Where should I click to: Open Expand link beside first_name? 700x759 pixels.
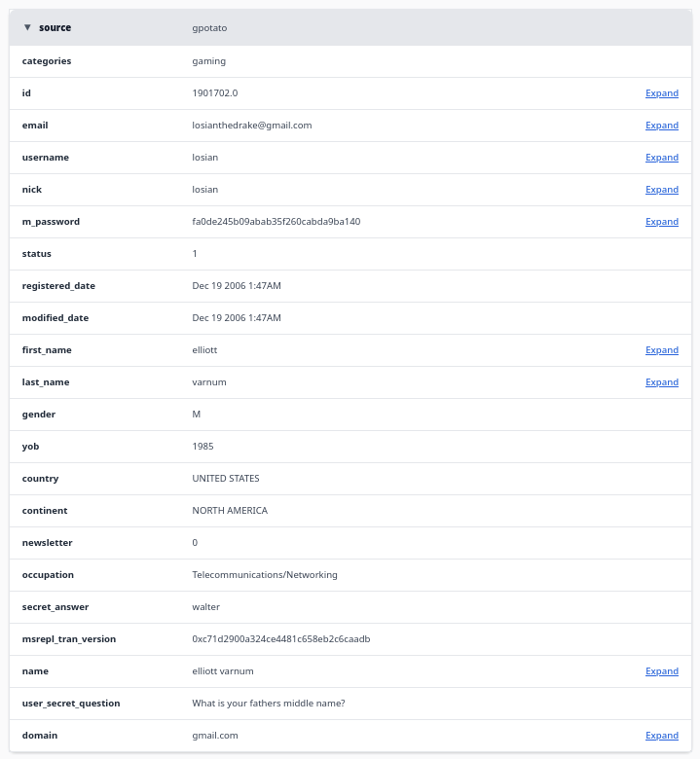click(x=661, y=350)
